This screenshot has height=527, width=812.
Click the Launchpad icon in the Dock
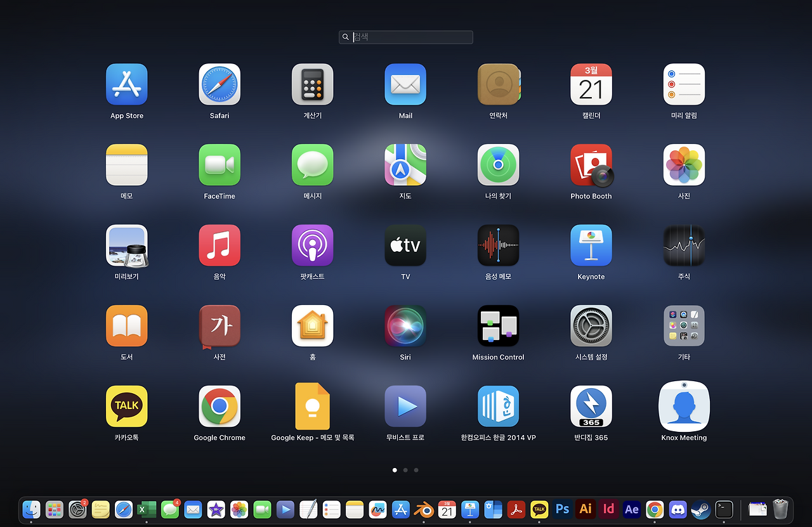click(55, 509)
